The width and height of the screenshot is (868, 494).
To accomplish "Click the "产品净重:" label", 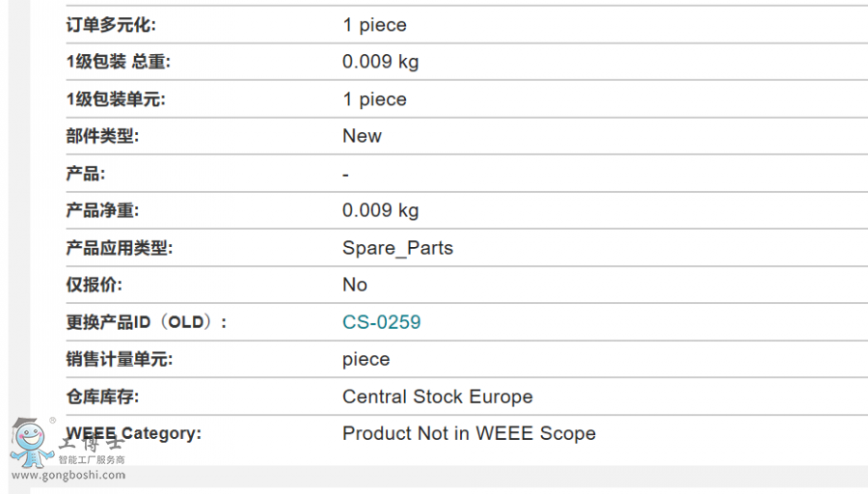I will (102, 210).
